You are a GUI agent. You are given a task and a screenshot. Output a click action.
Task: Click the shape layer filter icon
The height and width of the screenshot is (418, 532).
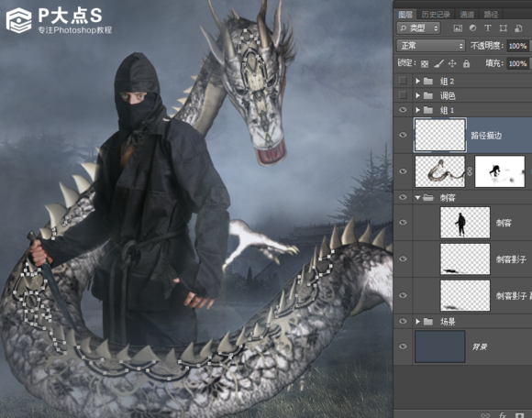tap(504, 28)
